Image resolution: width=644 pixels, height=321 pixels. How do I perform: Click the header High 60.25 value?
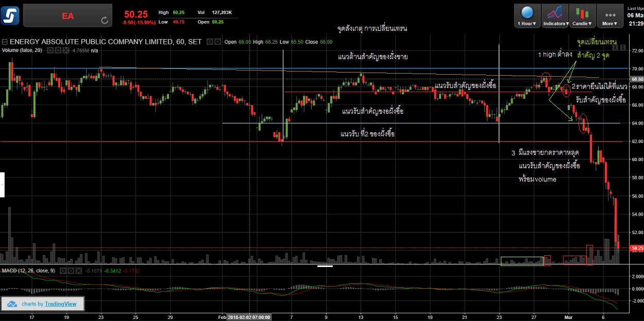coord(178,12)
